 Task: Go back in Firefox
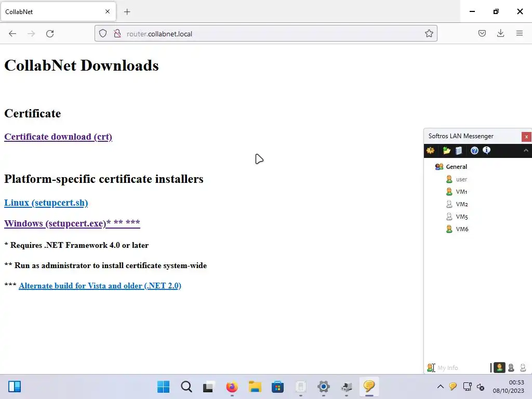12,34
